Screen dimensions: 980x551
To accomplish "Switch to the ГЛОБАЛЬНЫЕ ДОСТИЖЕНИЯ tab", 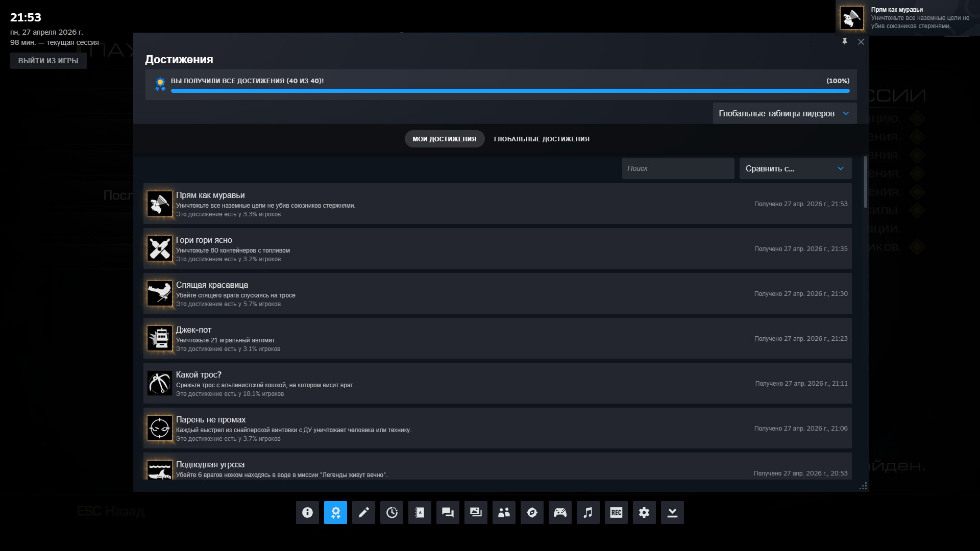I will 541,139.
